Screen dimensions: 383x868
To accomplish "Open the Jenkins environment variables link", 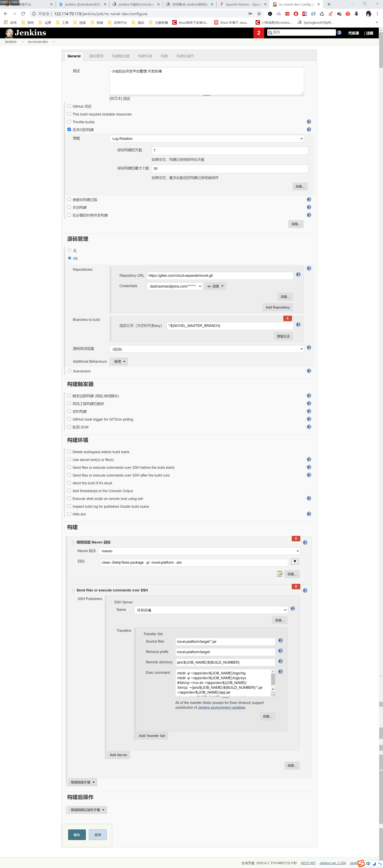I will (221, 707).
